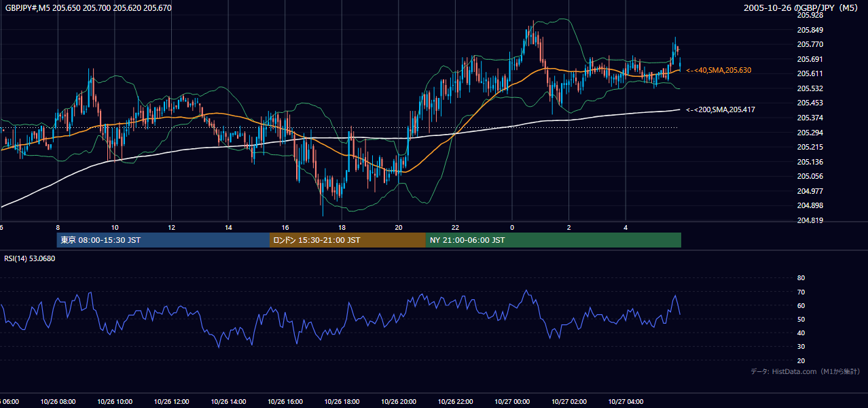Click the 205.532 price axis label
The image size is (868, 408).
[810, 88]
